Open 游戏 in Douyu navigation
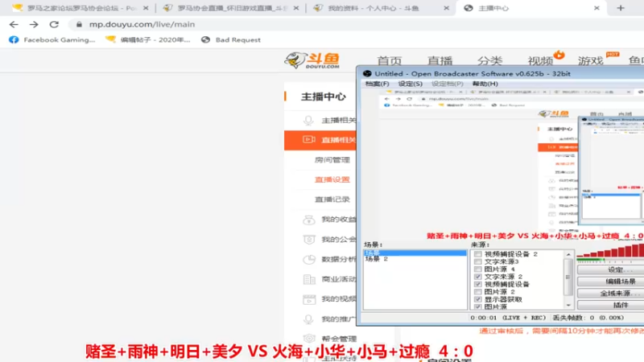 590,61
